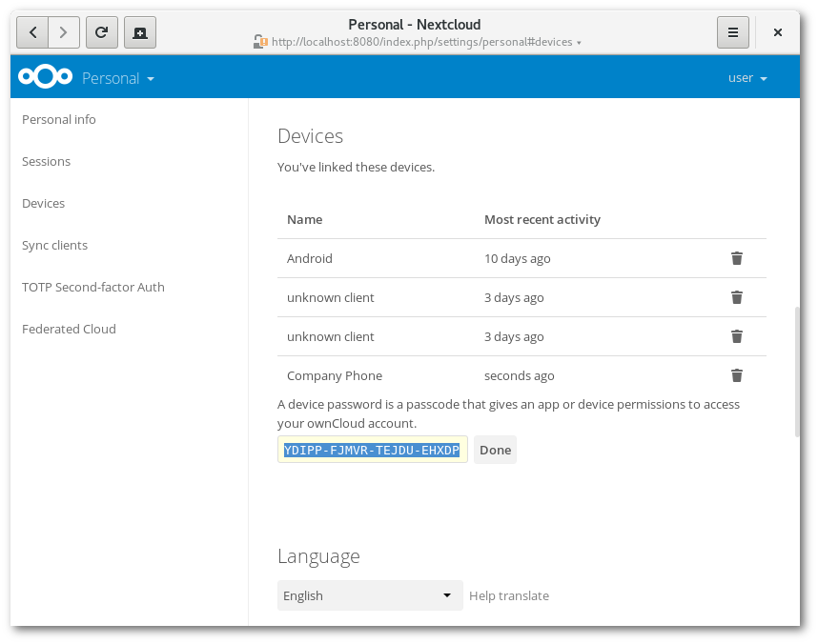Screen dimensions: 818x644
Task: Change the language from English
Action: coord(370,595)
